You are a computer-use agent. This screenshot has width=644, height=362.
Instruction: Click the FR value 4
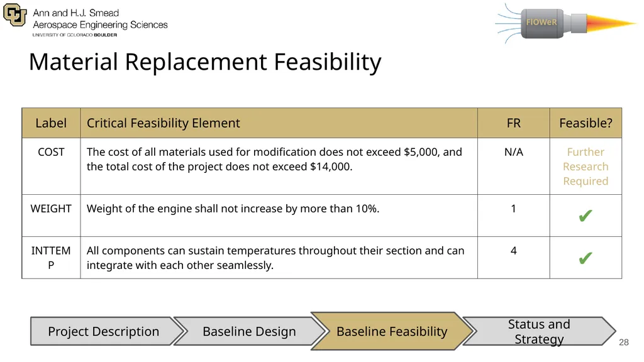[x=513, y=250]
